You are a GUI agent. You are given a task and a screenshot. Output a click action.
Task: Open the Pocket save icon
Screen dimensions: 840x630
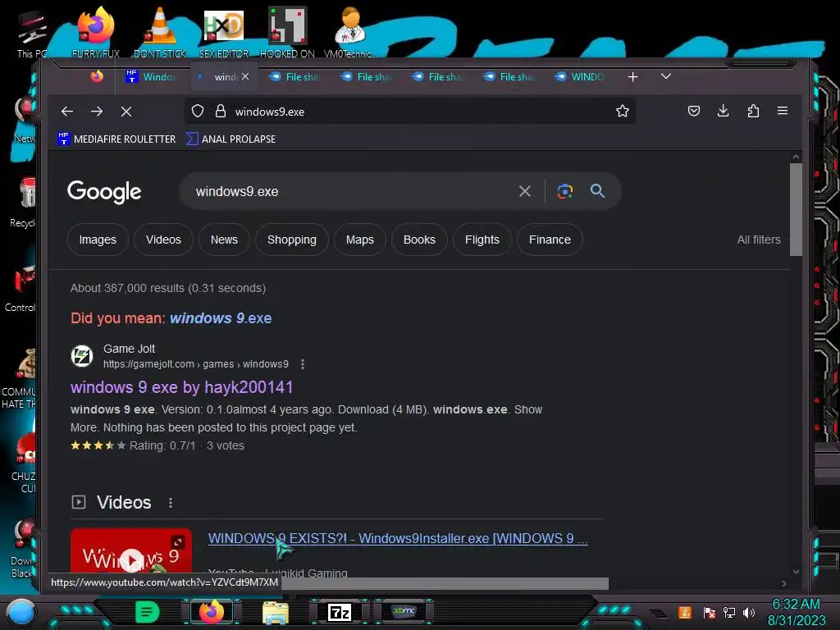point(694,111)
